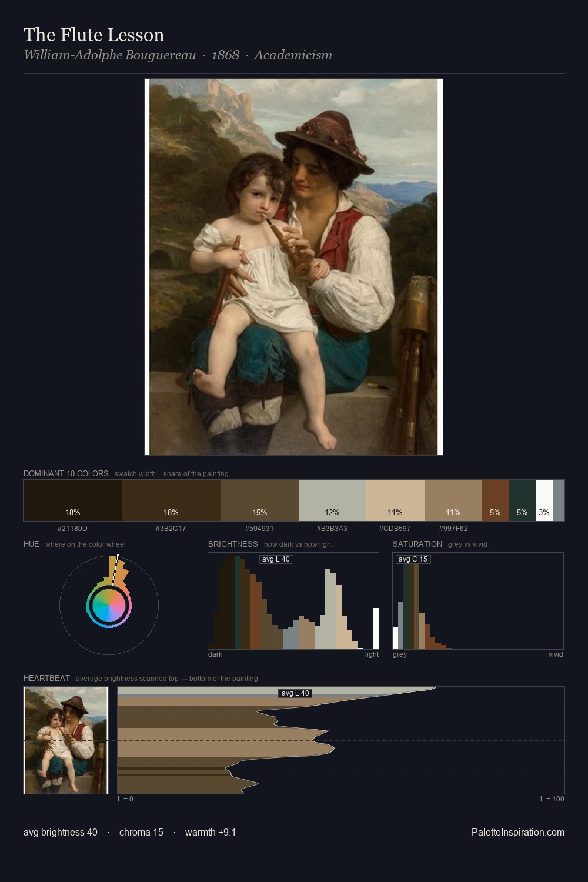Click the 'dark' brightness axis label
This screenshot has width=588, height=882.
215,654
